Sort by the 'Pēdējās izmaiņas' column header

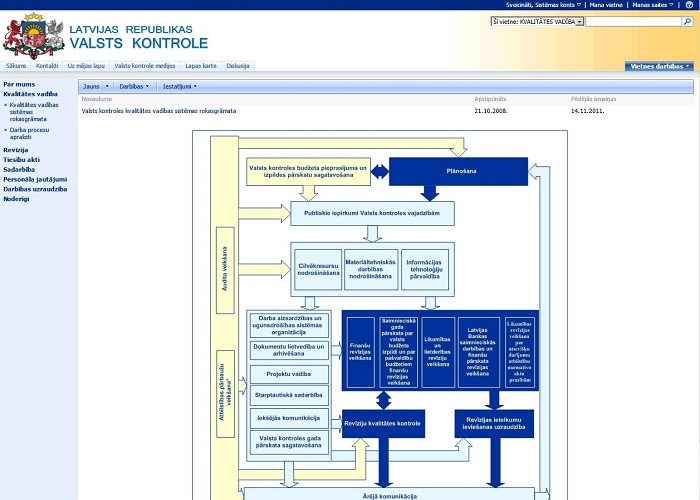click(x=593, y=99)
